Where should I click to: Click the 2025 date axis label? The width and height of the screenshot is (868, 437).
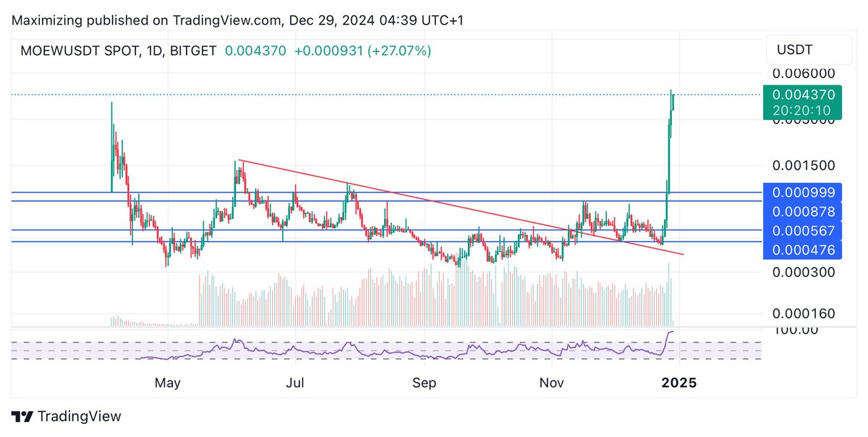(679, 382)
